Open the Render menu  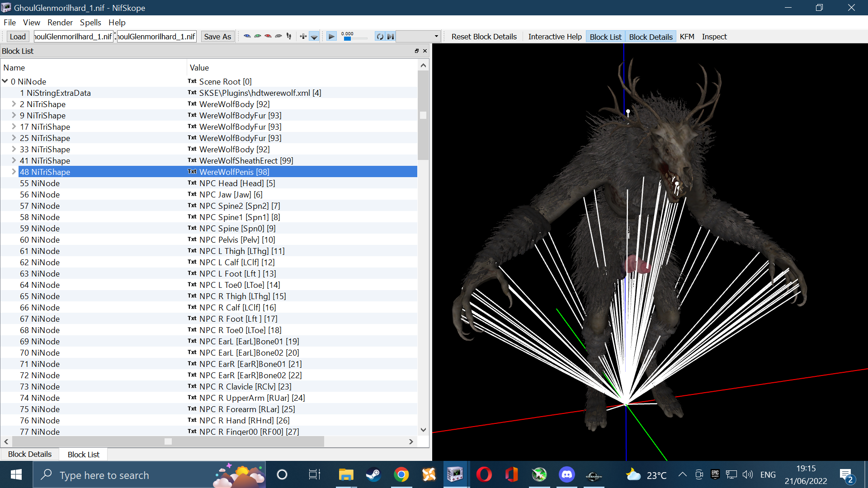click(x=60, y=22)
